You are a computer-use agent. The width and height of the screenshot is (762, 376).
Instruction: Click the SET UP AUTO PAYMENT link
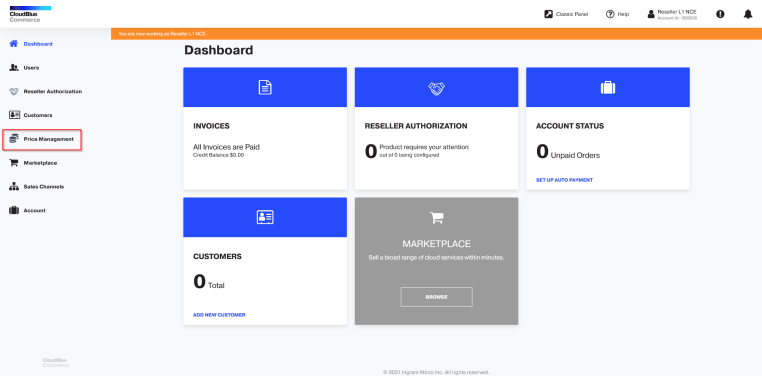564,180
